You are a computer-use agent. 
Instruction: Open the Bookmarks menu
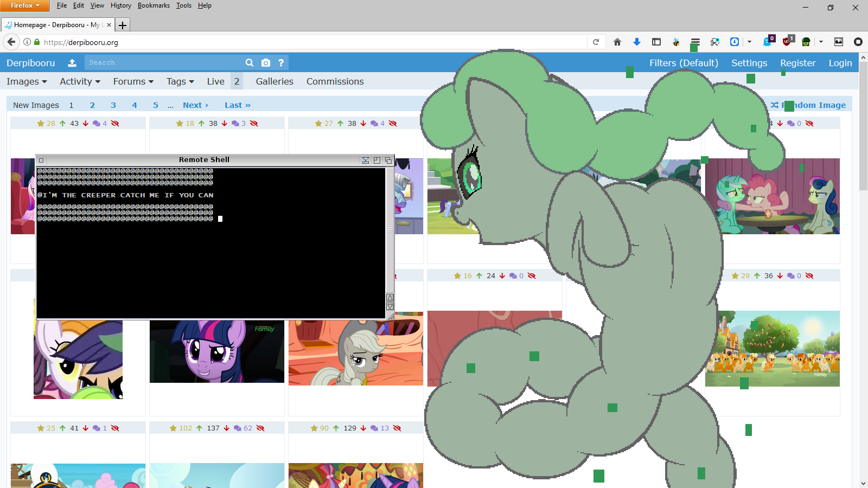(x=154, y=5)
